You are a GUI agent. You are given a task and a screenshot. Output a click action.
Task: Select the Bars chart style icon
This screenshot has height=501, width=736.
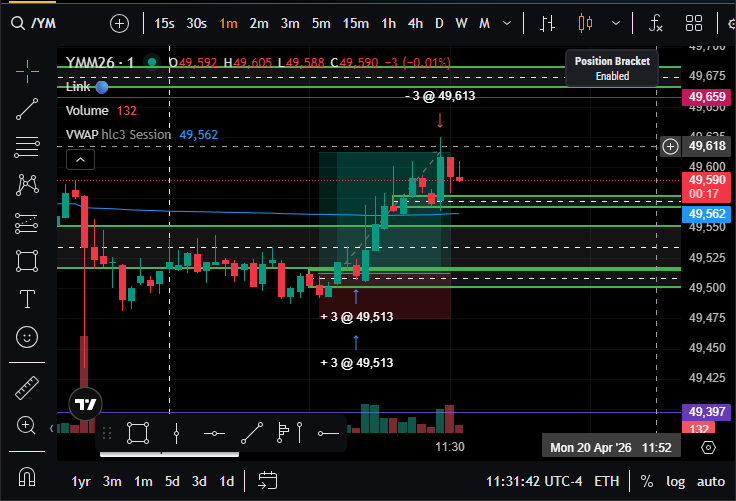[547, 23]
